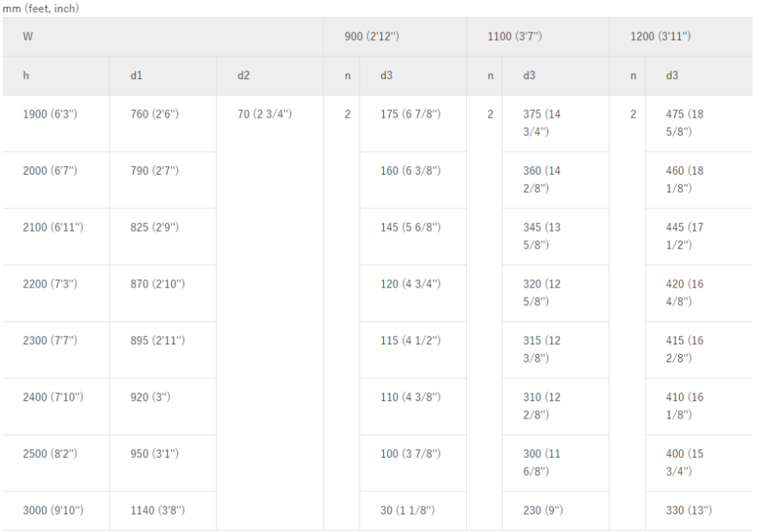Click the 825 (2'9") d1 cell
This screenshot has width=765, height=532.
(152, 227)
